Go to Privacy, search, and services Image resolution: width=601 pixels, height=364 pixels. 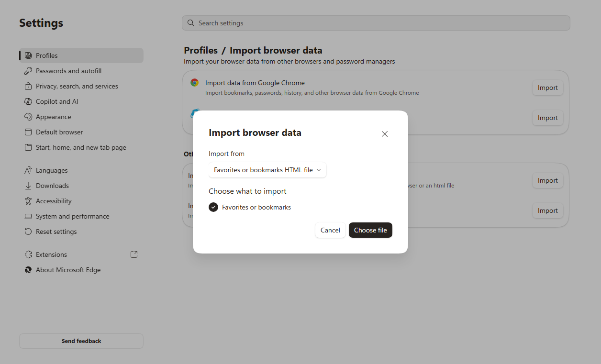[81, 86]
